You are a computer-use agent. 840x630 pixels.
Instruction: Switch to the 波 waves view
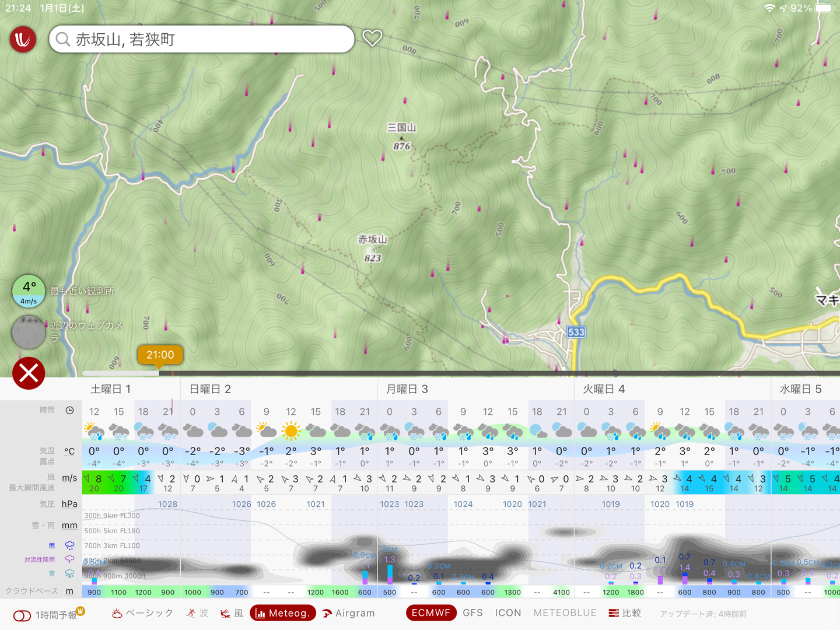click(197, 613)
